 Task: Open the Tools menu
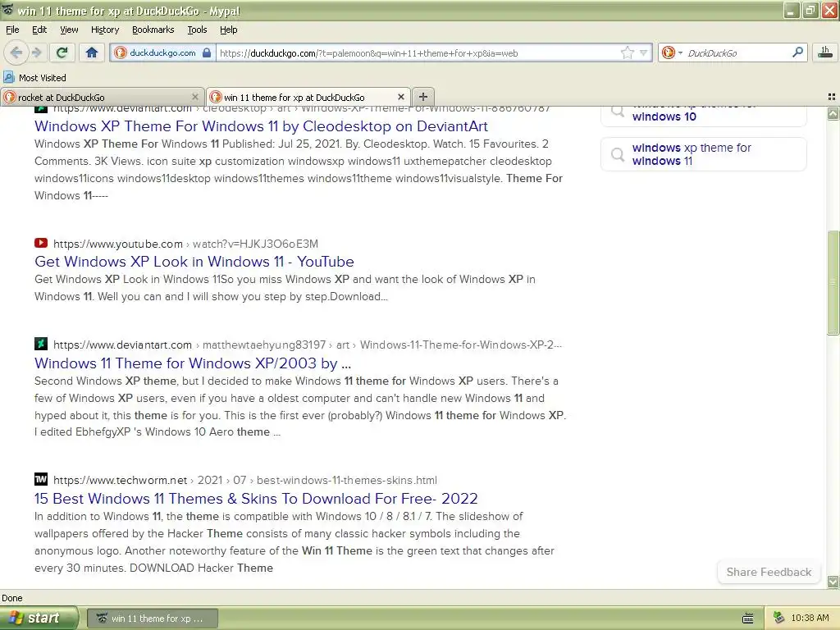(197, 30)
